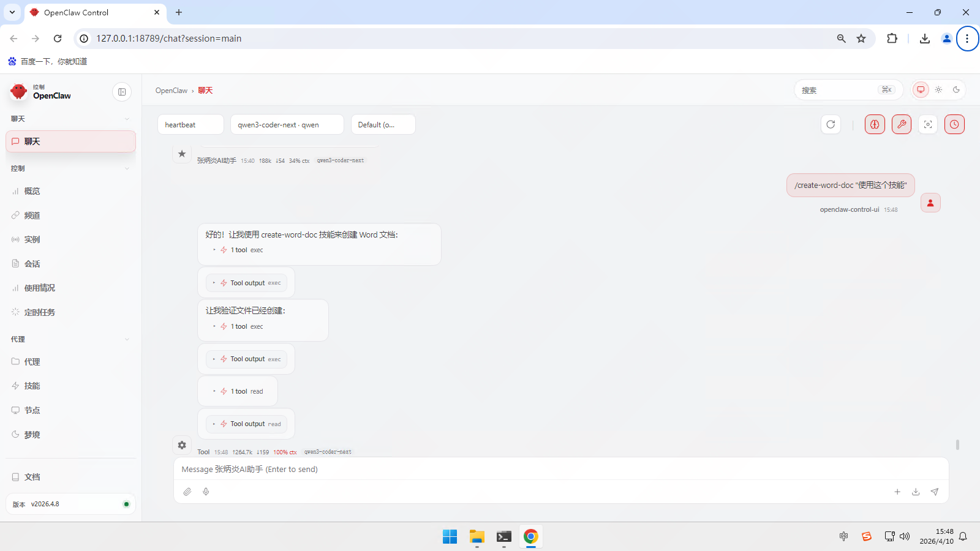980x551 pixels.
Task: Click the wrench tool icon
Action: pos(902,124)
